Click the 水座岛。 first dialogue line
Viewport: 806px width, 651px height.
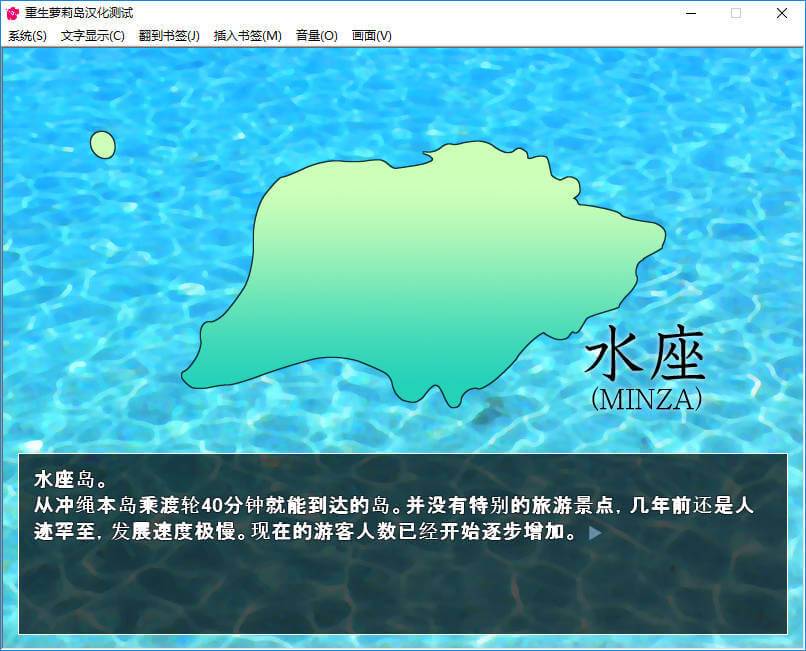(70, 478)
